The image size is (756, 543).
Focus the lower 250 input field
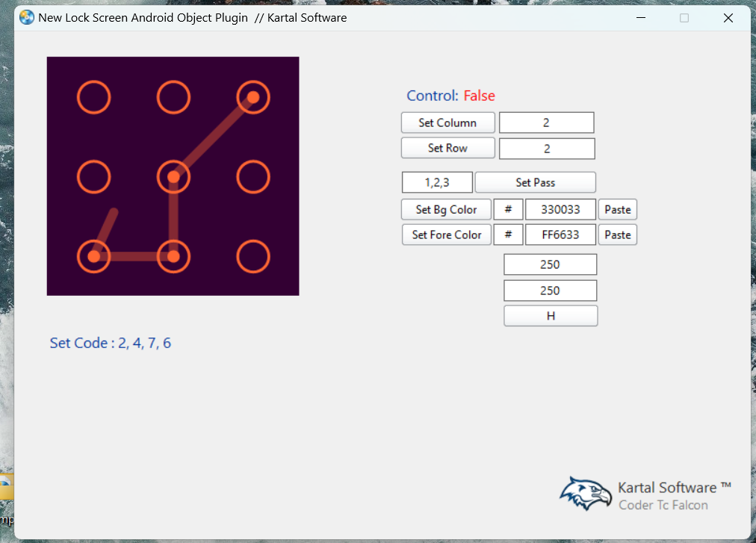click(x=550, y=291)
